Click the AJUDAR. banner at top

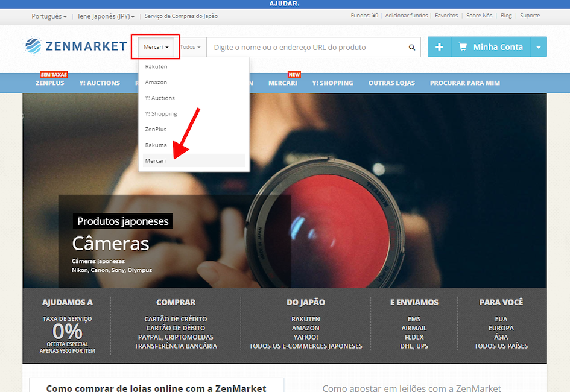click(x=285, y=4)
